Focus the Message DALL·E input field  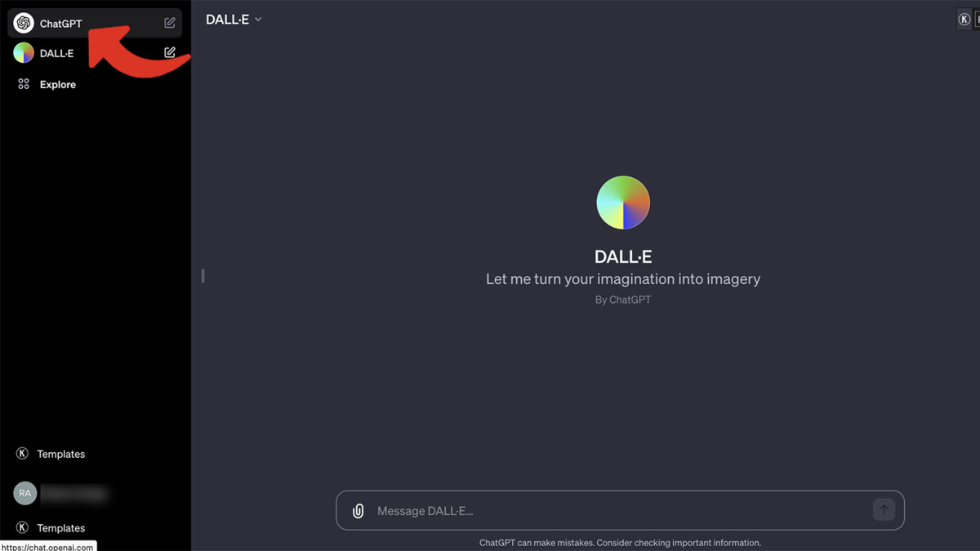(x=620, y=510)
